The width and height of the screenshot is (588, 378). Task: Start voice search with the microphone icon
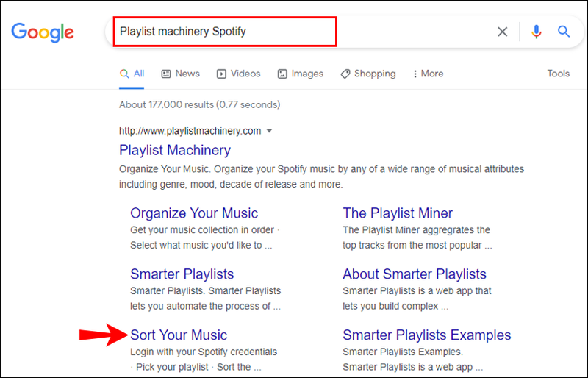click(537, 32)
